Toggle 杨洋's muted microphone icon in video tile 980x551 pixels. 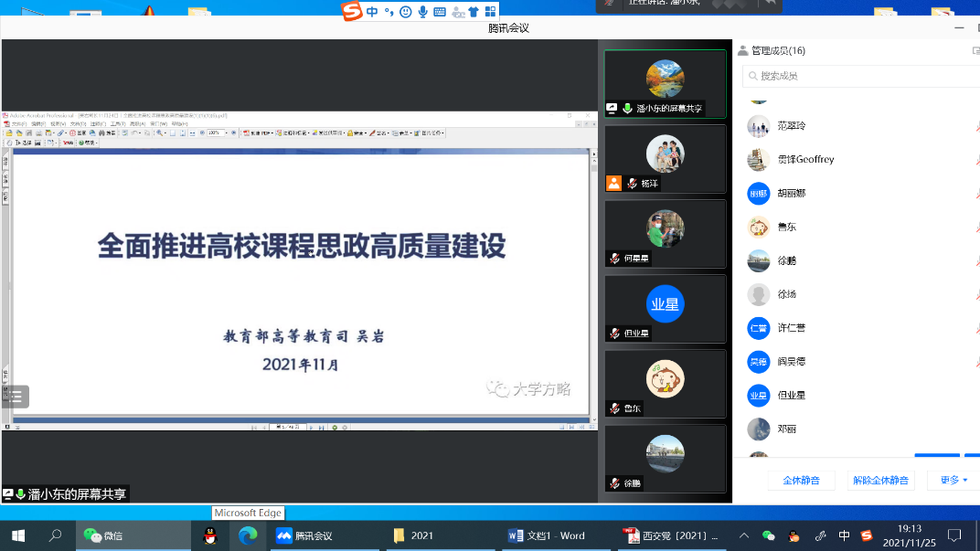(x=631, y=184)
